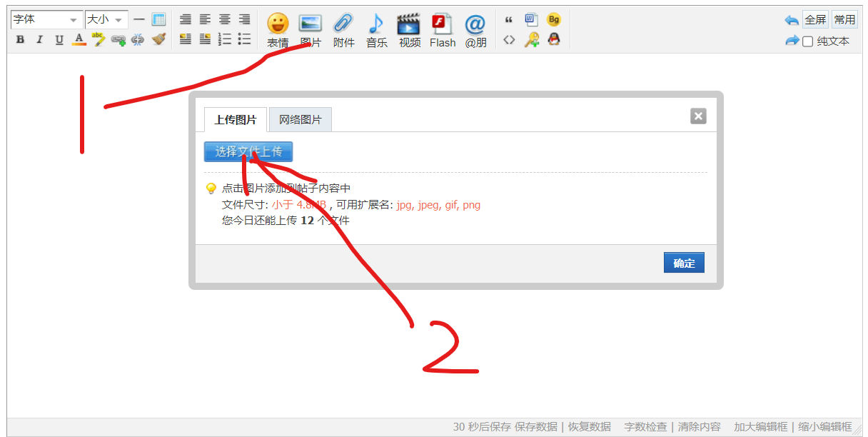
Task: Click the 图片 image insert icon
Action: click(311, 31)
